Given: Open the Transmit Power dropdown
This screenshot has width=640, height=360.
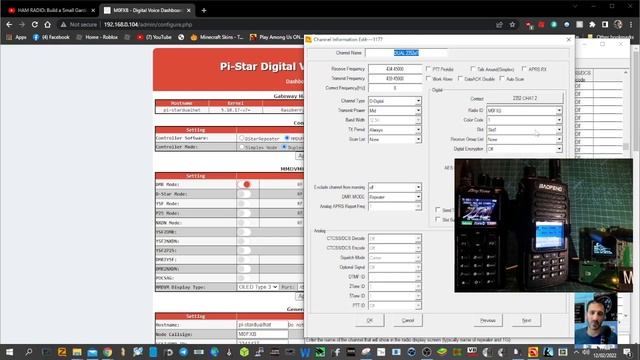Looking at the screenshot, I should click(x=395, y=111).
